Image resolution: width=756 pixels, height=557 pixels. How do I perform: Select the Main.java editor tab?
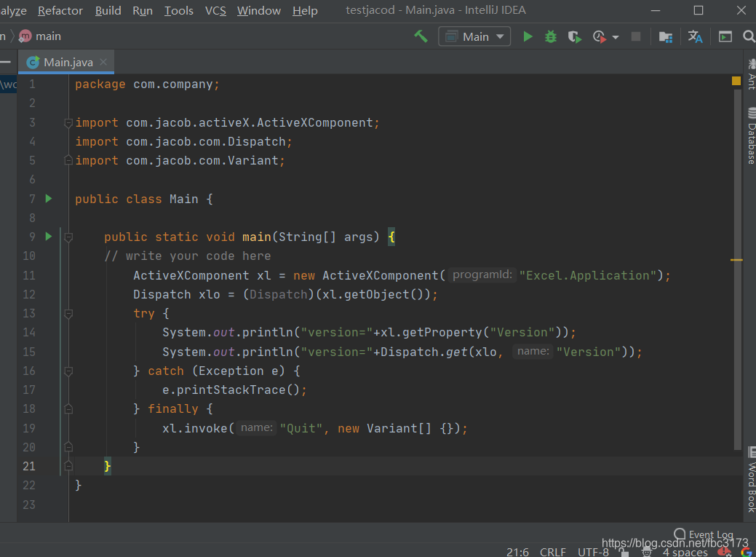66,63
